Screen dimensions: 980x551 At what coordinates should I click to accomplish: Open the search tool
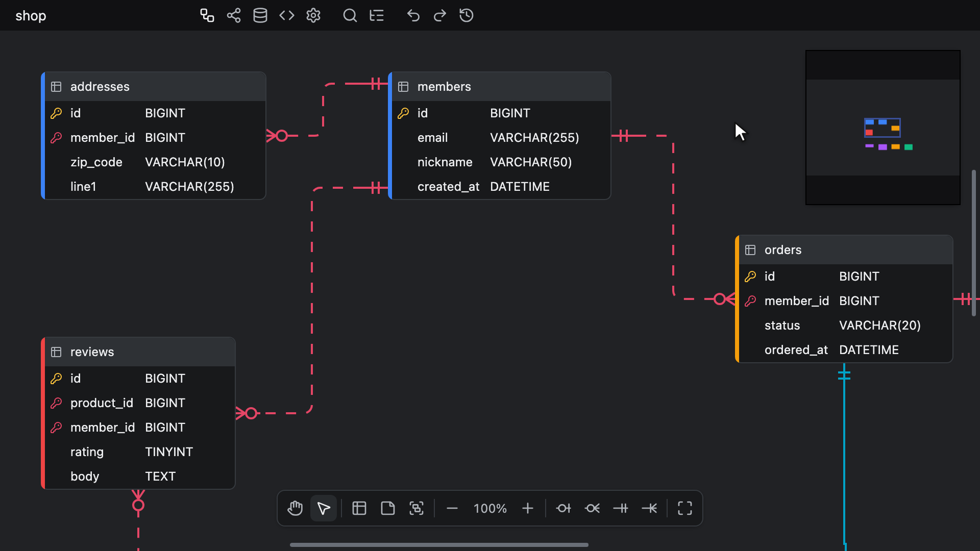pyautogui.click(x=350, y=15)
